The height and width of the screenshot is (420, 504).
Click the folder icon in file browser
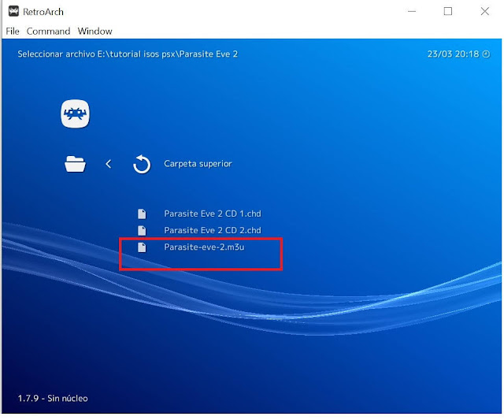pyautogui.click(x=76, y=164)
